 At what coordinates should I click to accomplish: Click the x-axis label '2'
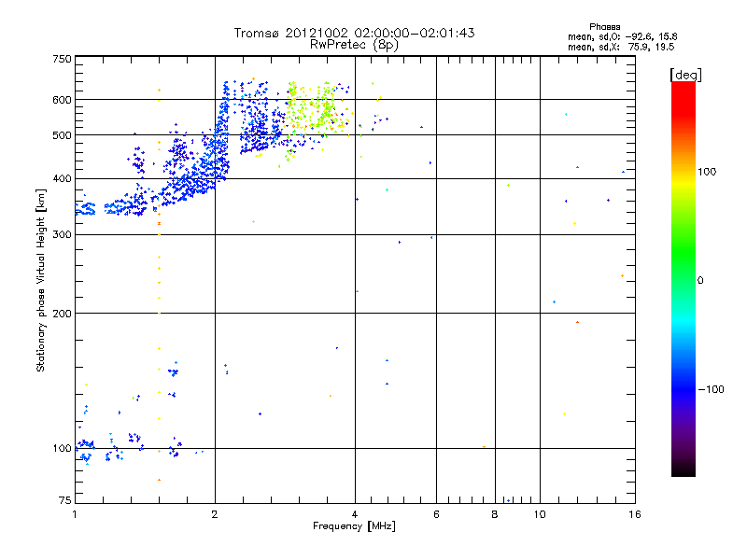click(215, 514)
